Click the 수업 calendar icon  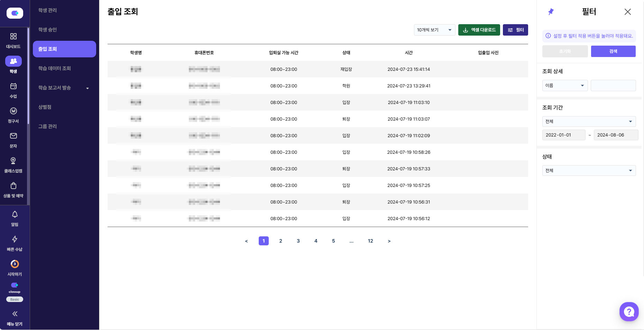click(13, 86)
